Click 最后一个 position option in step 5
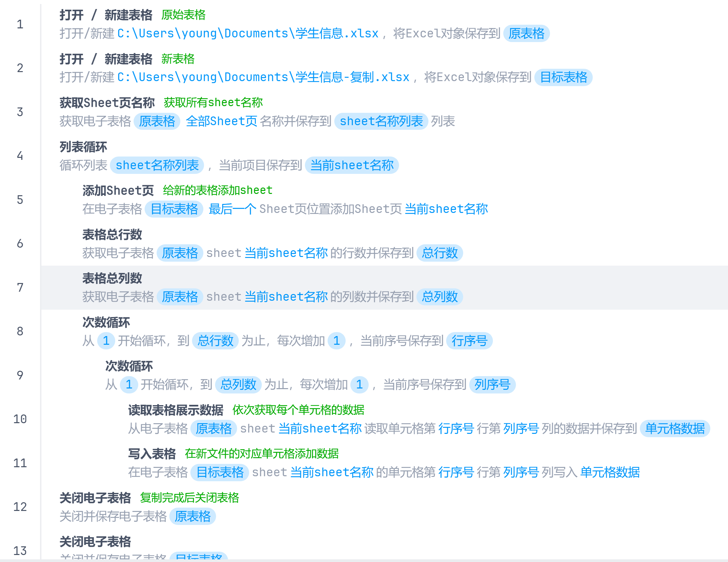This screenshot has height=562, width=728. (x=232, y=209)
